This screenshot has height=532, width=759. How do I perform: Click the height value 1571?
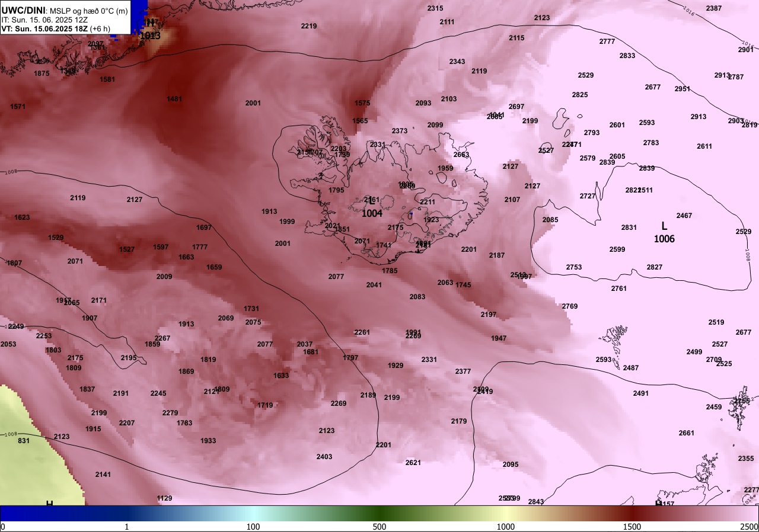click(x=18, y=107)
